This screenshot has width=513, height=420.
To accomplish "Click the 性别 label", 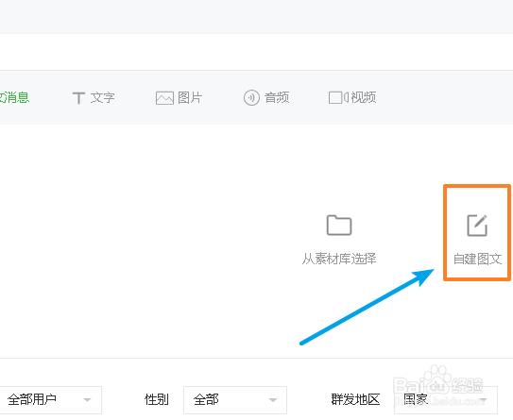I will point(157,399).
